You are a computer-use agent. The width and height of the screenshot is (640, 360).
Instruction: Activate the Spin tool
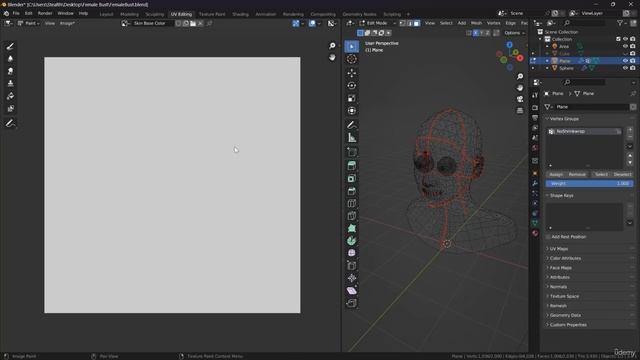point(351,241)
